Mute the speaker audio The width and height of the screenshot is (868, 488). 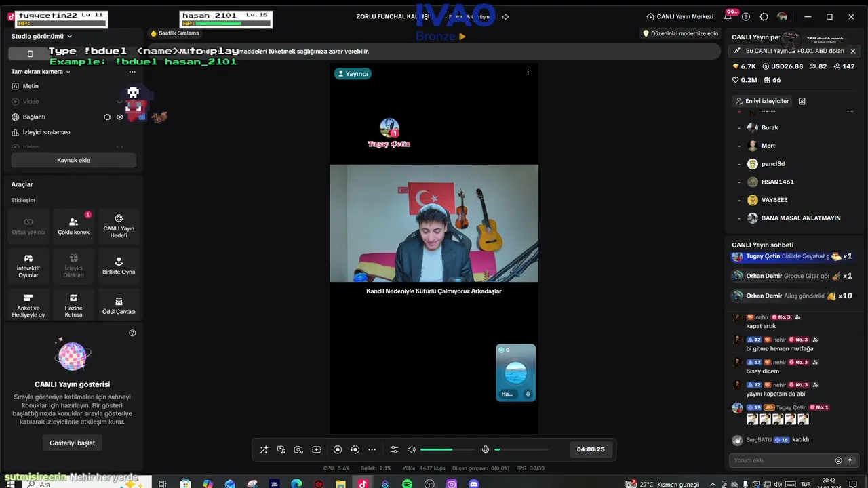[x=411, y=449]
